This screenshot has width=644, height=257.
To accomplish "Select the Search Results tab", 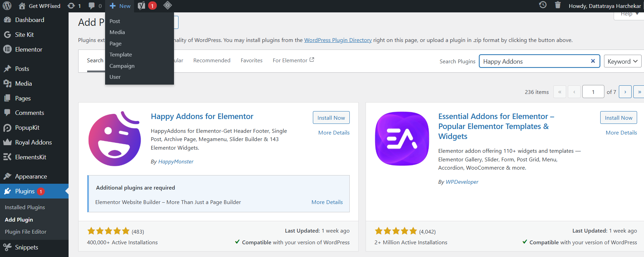I will (95, 61).
